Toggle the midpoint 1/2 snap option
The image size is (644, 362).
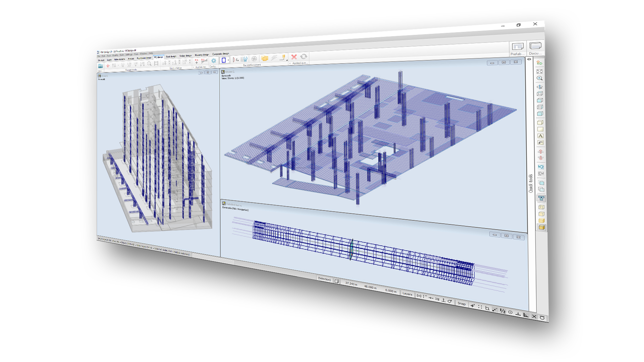pyautogui.click(x=502, y=311)
